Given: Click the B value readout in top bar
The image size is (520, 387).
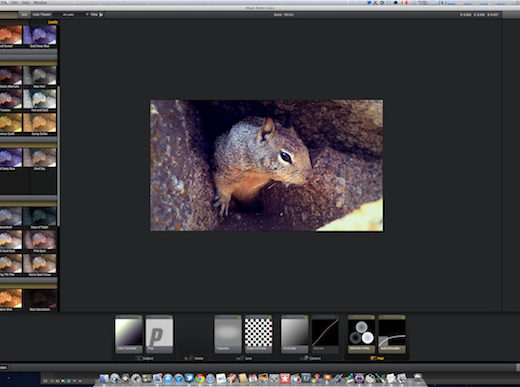Looking at the screenshot, I should tap(493, 15).
